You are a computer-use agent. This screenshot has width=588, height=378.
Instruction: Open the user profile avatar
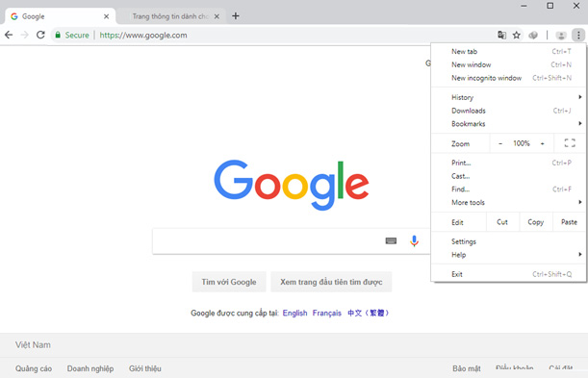point(561,36)
